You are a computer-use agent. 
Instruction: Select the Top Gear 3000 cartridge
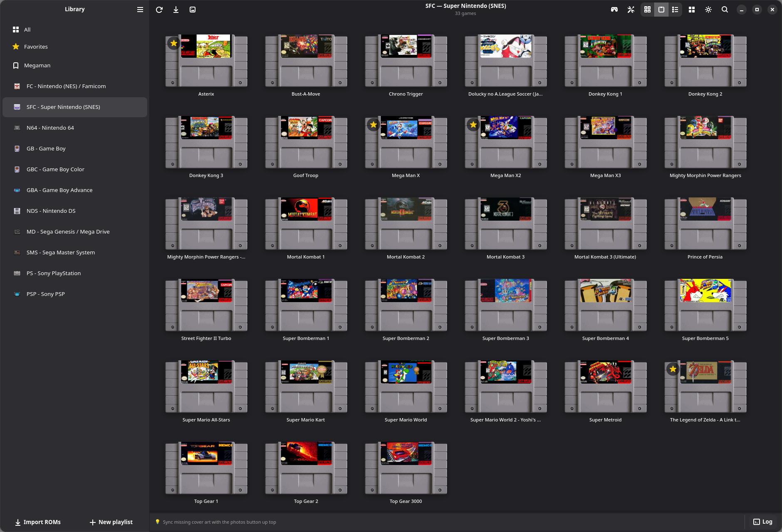pos(406,468)
